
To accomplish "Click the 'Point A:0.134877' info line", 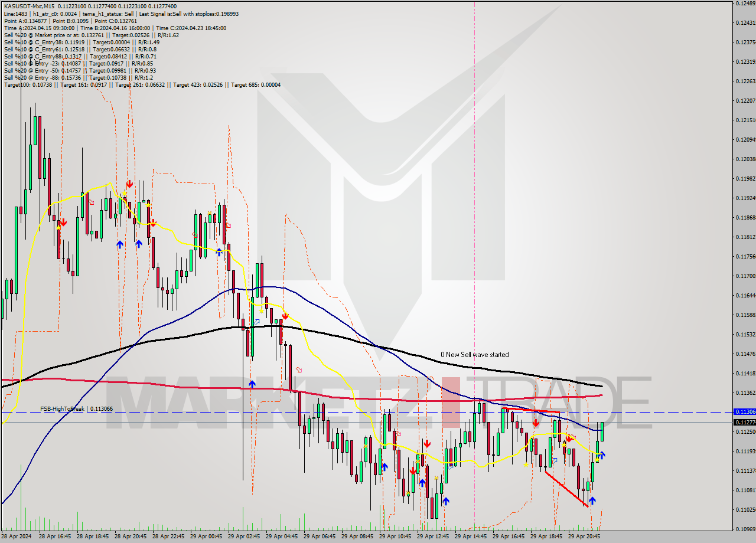I will pyautogui.click(x=70, y=20).
